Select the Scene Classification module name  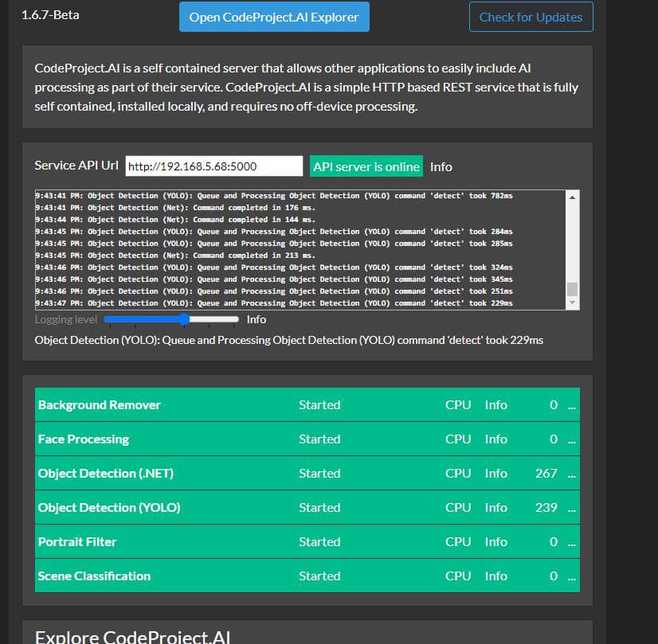click(x=95, y=576)
